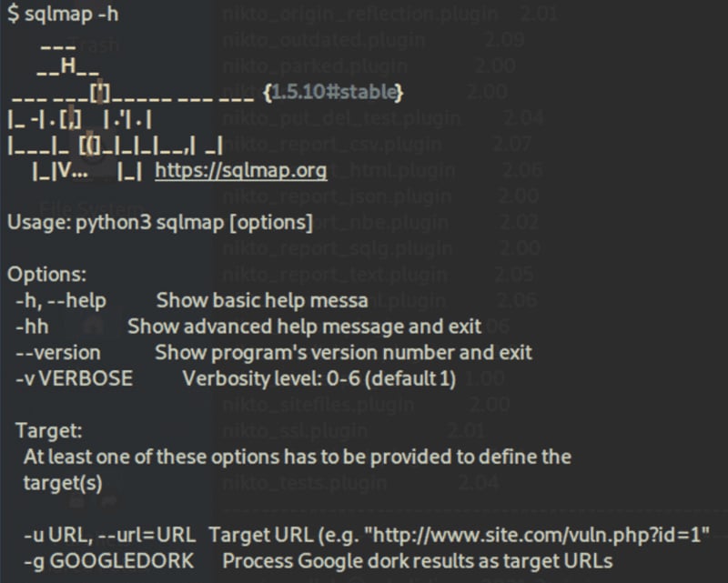Click 'Process Google dork results' description
Screen dimensions: 728x583
pyautogui.click(x=417, y=561)
